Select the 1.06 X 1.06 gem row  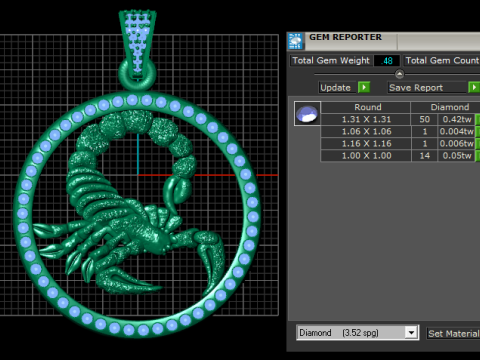click(400, 131)
